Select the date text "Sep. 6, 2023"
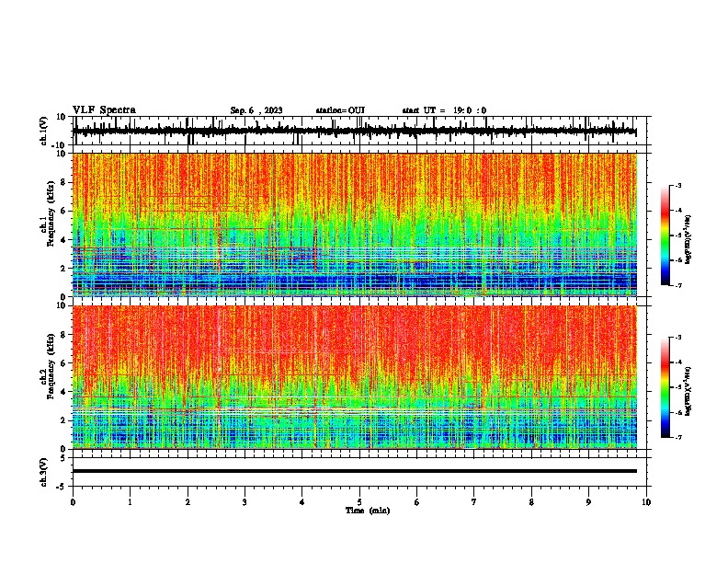This screenshot has width=728, height=563. pos(256,110)
